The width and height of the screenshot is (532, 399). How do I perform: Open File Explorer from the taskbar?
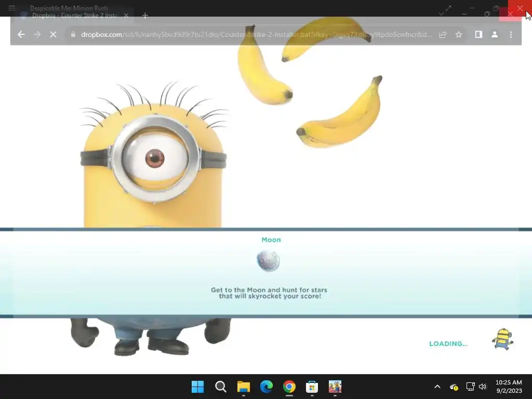pyautogui.click(x=244, y=387)
